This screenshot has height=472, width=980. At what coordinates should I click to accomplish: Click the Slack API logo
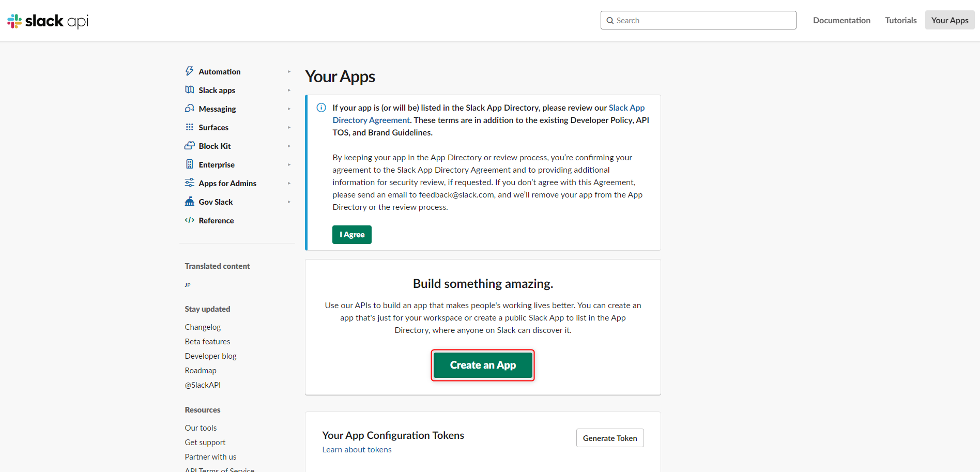click(x=48, y=21)
